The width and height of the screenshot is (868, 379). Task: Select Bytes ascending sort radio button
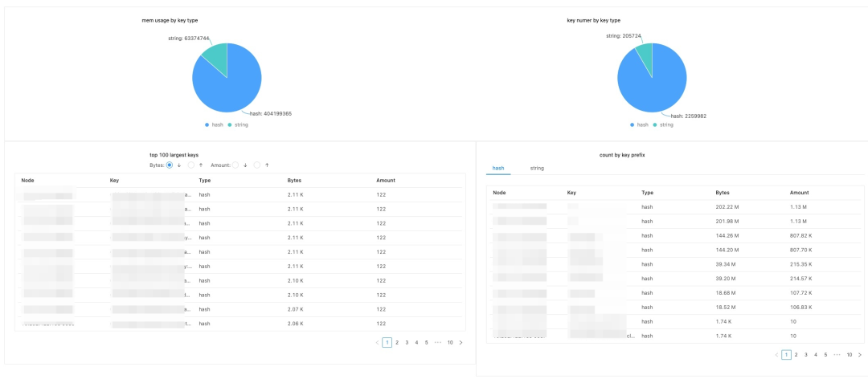(x=191, y=165)
